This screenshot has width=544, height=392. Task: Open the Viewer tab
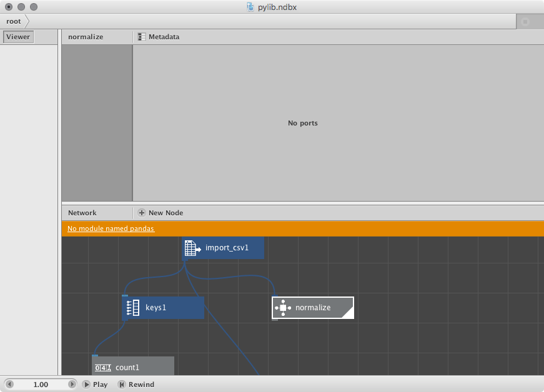[18, 37]
